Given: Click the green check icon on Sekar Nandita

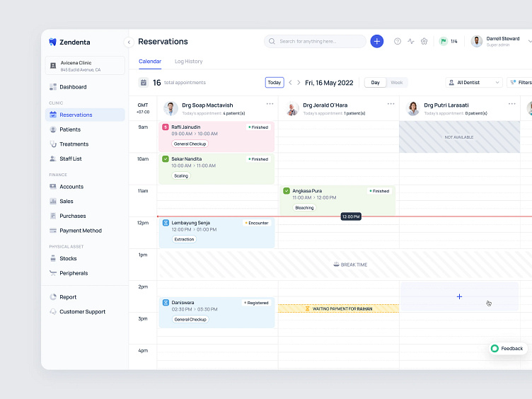Looking at the screenshot, I should (x=166, y=158).
